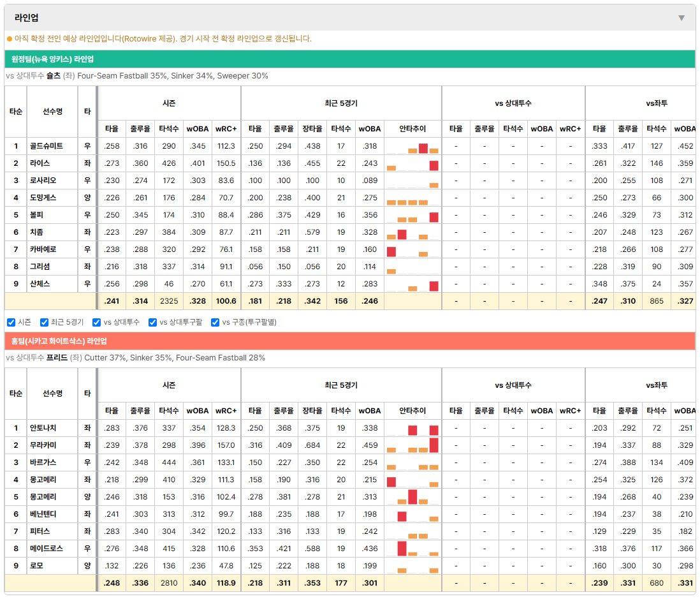Click opposing pitcher 프리드 name
The width and height of the screenshot is (700, 599).
(57, 358)
